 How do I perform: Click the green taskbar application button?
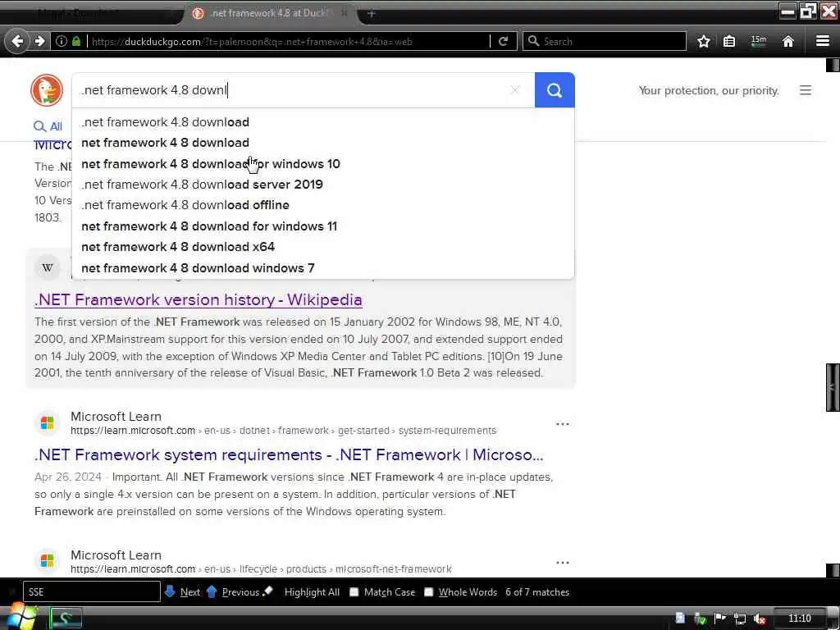[66, 619]
